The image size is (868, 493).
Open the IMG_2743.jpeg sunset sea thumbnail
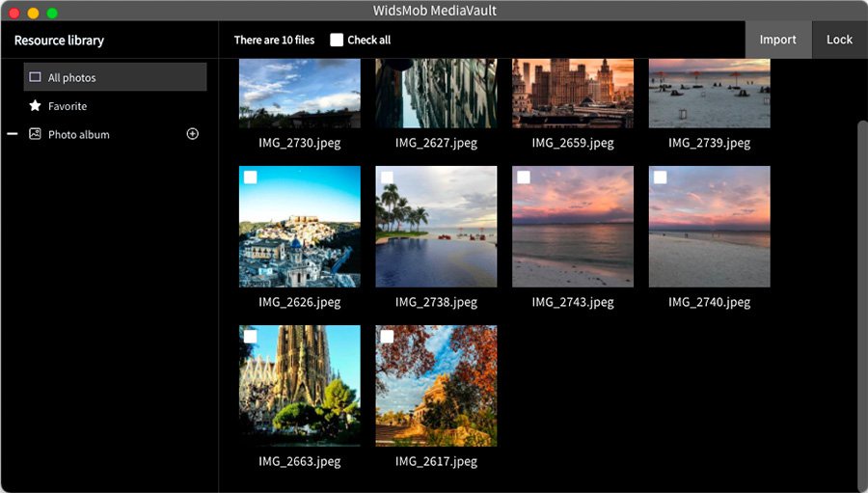[x=573, y=227]
